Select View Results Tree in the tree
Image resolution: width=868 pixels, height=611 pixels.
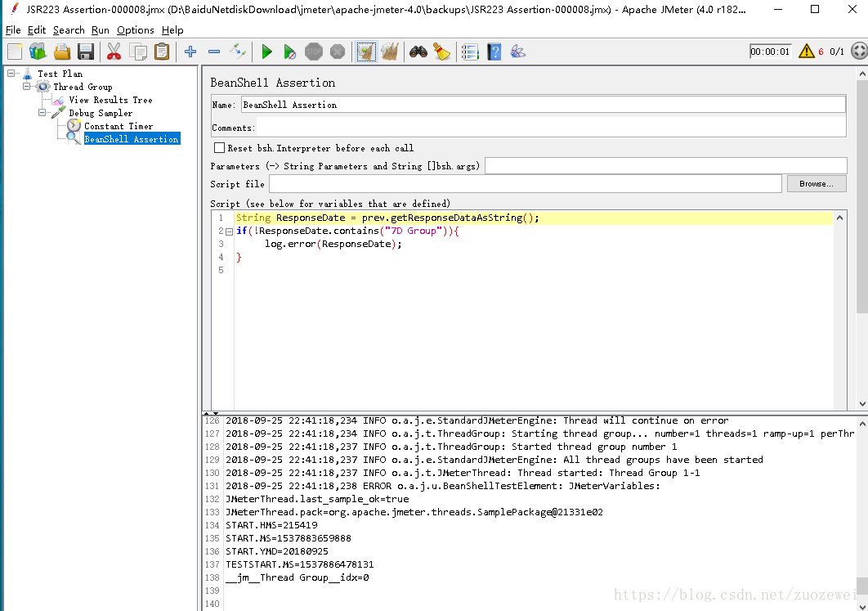110,100
